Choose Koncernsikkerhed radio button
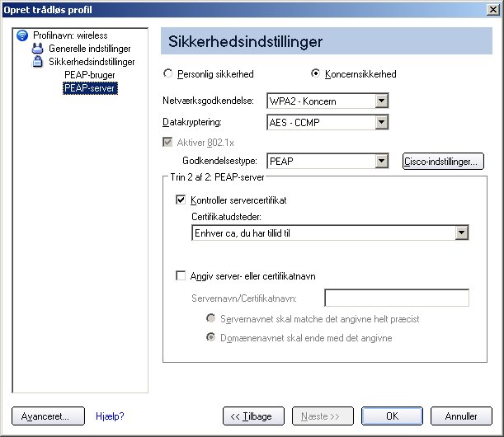 pyautogui.click(x=315, y=73)
